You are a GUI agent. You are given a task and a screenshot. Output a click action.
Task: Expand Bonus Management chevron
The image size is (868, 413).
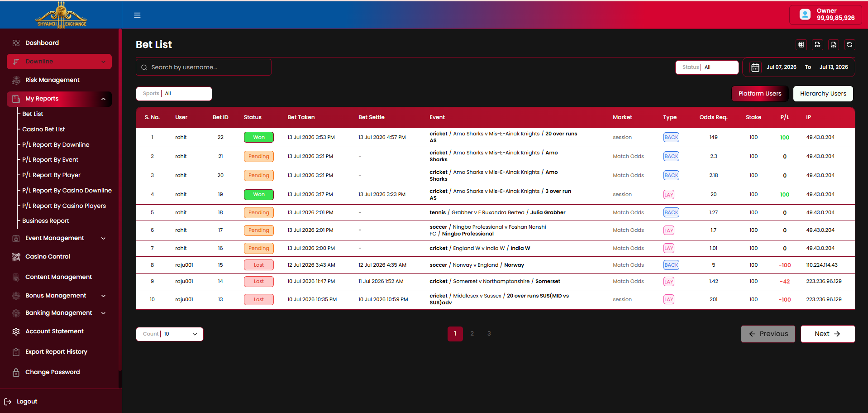click(103, 296)
